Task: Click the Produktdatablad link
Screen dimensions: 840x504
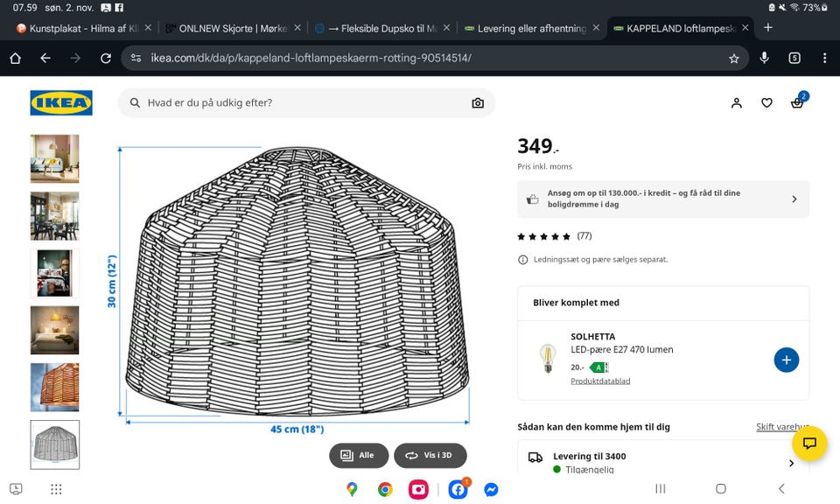Action: [x=600, y=381]
